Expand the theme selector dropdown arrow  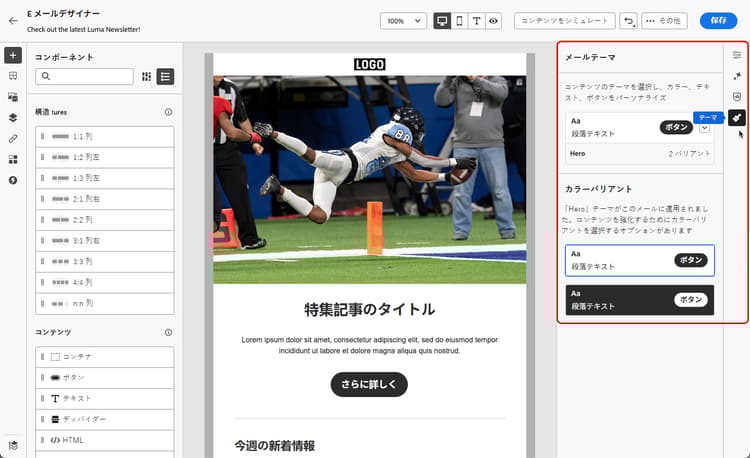(x=704, y=128)
